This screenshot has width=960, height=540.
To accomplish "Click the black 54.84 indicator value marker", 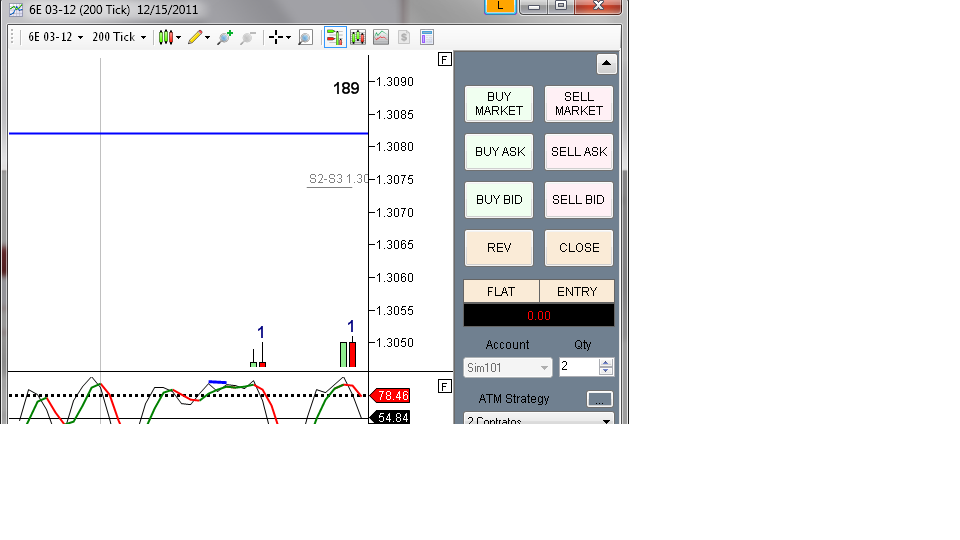I will [x=390, y=418].
